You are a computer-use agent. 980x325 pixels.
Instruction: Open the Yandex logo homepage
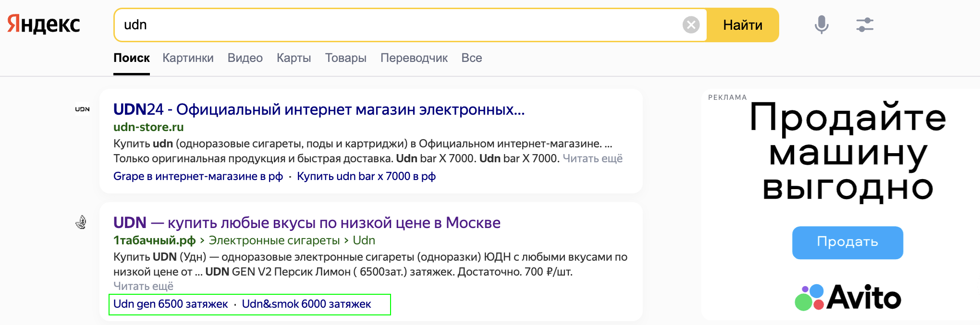[x=44, y=24]
